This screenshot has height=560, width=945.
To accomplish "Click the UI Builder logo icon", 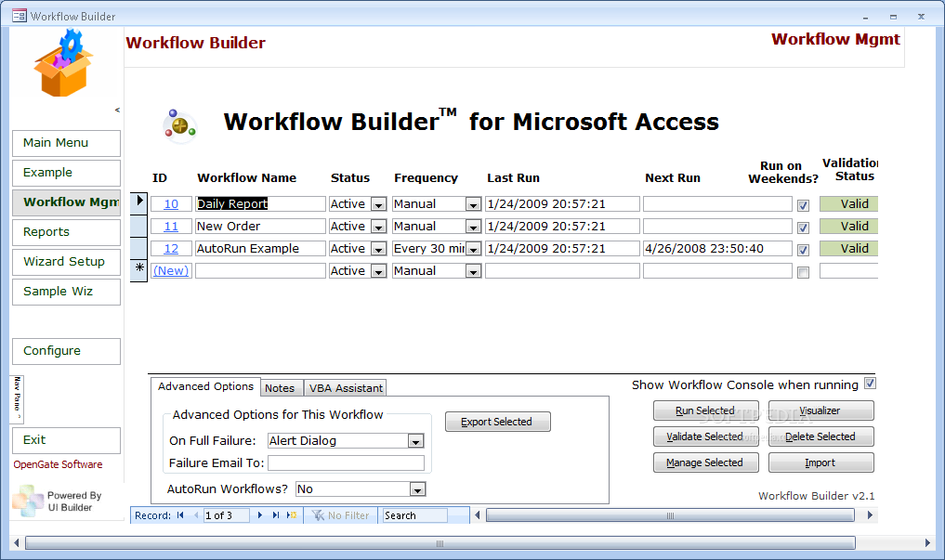I will coord(27,501).
